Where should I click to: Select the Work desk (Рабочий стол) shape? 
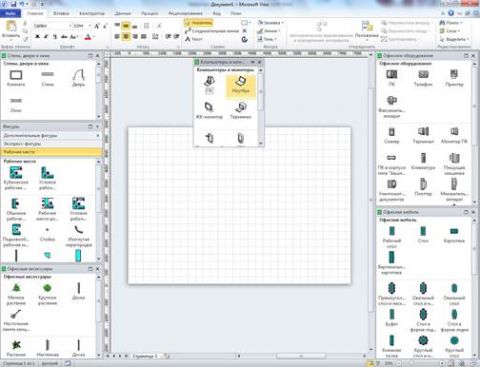392,237
